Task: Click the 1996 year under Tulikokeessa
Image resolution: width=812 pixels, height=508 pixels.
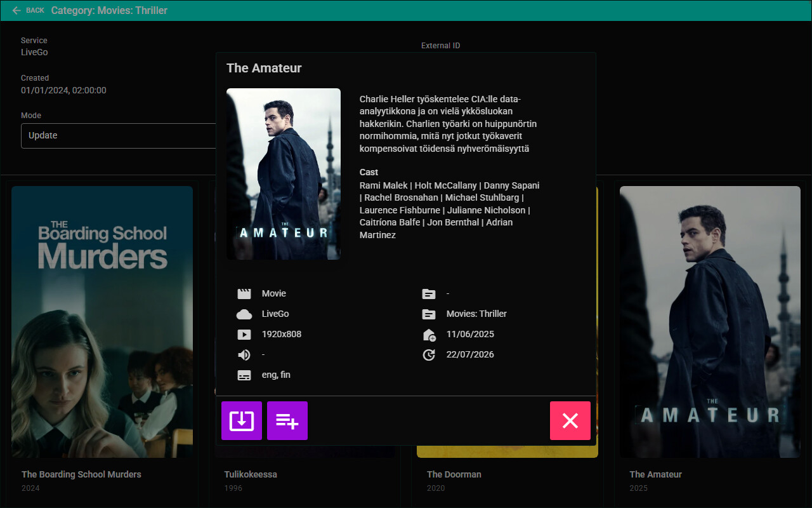Action: pos(233,488)
